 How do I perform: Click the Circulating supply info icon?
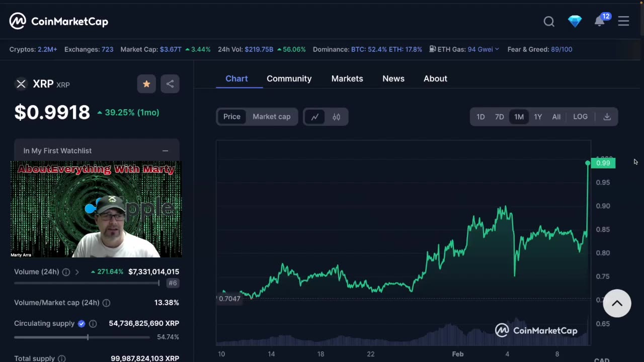click(x=93, y=324)
